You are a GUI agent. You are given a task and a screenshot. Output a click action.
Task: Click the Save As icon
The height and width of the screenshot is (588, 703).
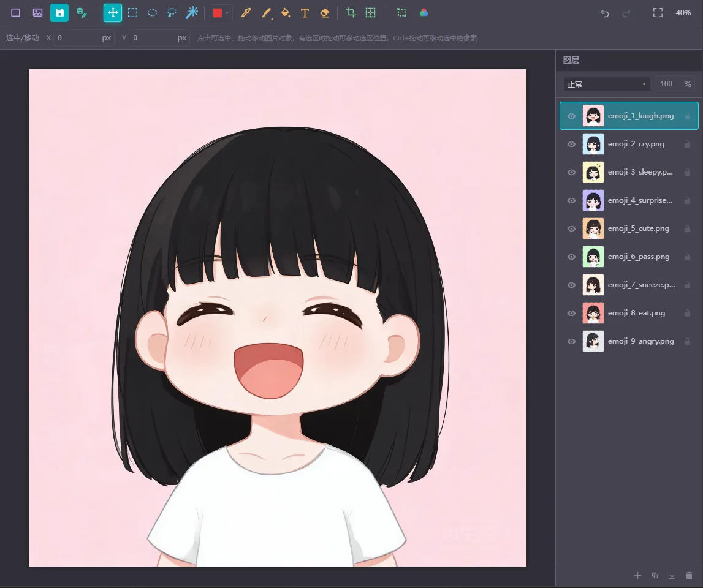82,12
